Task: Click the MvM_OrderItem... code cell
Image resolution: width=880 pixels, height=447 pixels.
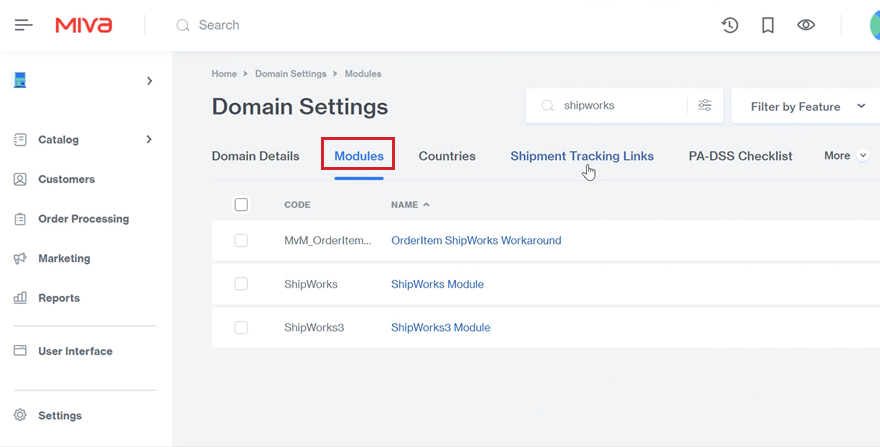Action: [x=328, y=240]
